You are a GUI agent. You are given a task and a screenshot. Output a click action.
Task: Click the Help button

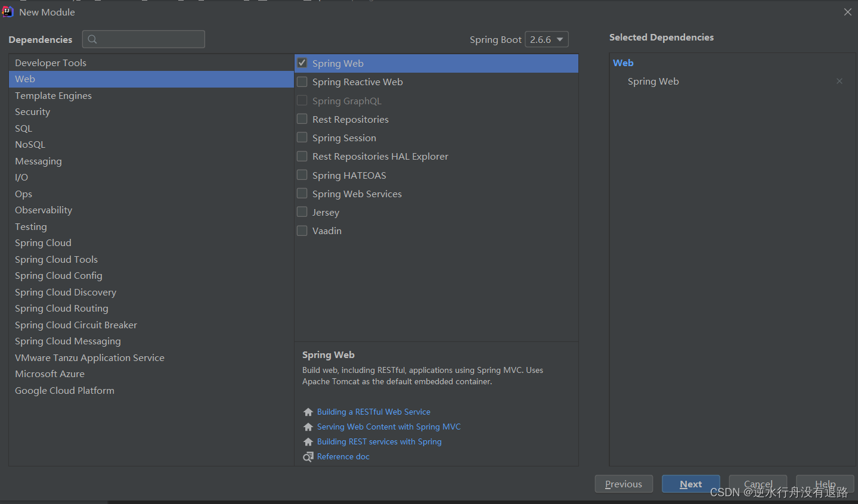pos(825,484)
